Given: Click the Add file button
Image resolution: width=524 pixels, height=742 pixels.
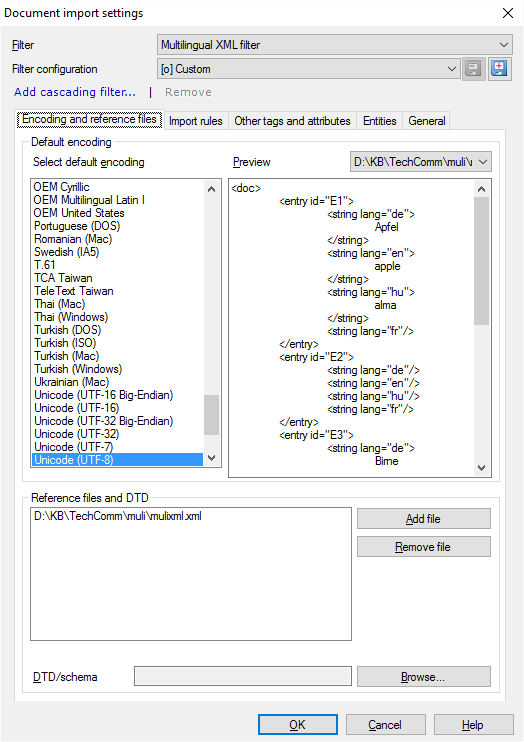Looking at the screenshot, I should coord(424,519).
